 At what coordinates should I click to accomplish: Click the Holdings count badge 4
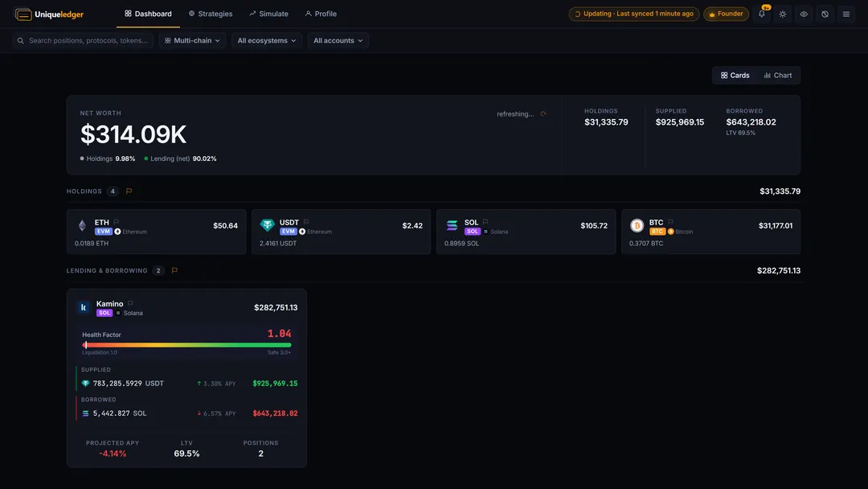pyautogui.click(x=113, y=191)
